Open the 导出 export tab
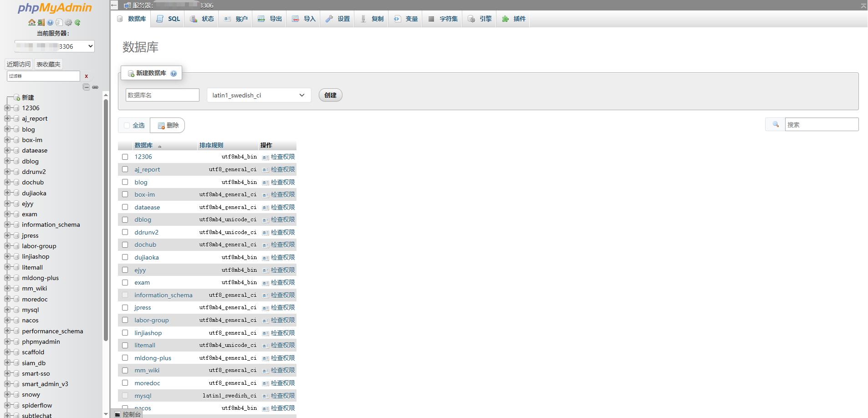Screen dimensions: 868x418 point(270,19)
